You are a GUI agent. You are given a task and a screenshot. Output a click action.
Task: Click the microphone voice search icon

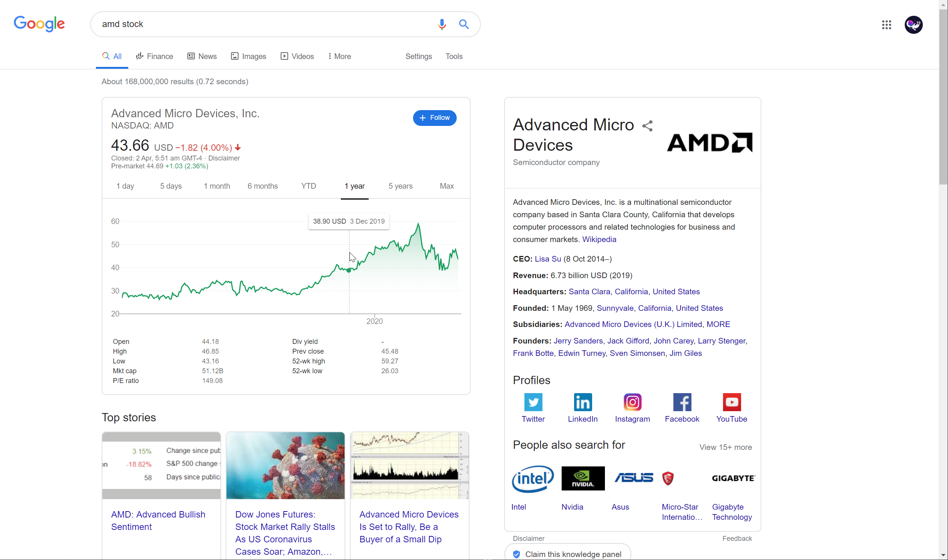click(x=442, y=24)
